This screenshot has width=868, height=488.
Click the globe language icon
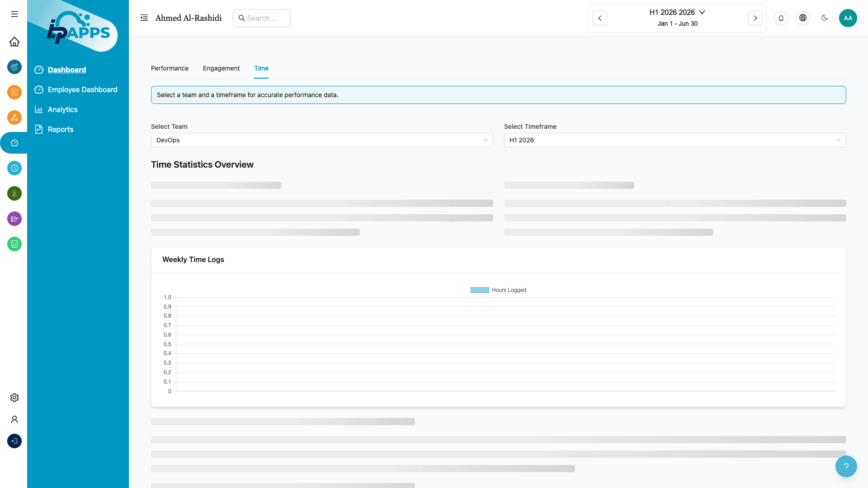802,18
